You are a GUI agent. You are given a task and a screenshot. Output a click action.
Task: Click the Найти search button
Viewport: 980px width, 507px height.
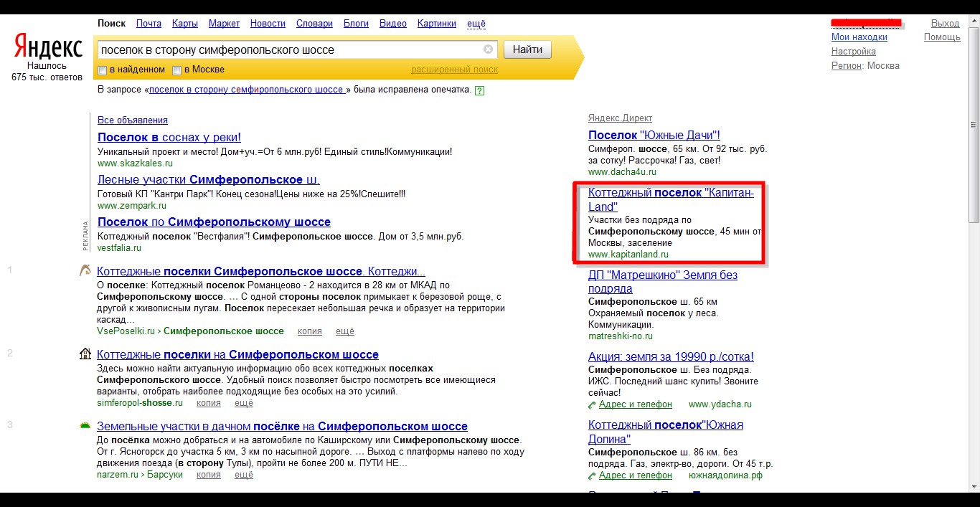click(527, 49)
